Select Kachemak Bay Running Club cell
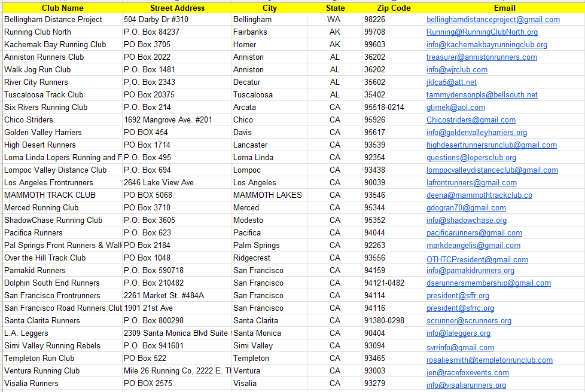 pos(63,44)
